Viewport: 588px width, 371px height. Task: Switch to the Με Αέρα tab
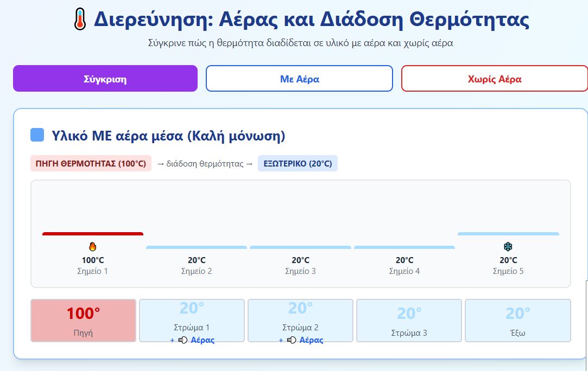pos(299,79)
